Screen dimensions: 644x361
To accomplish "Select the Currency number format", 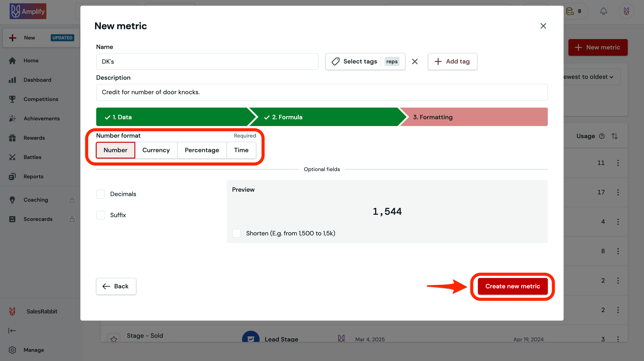I will [156, 150].
